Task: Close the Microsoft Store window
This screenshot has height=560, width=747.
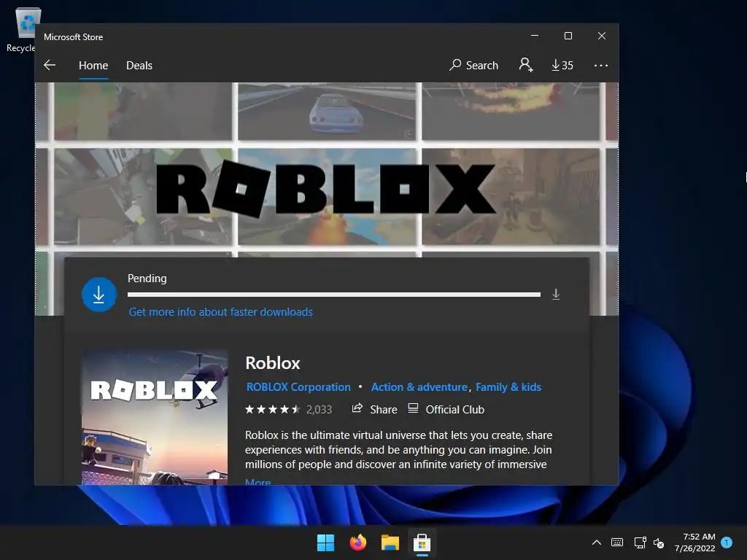Action: click(602, 36)
